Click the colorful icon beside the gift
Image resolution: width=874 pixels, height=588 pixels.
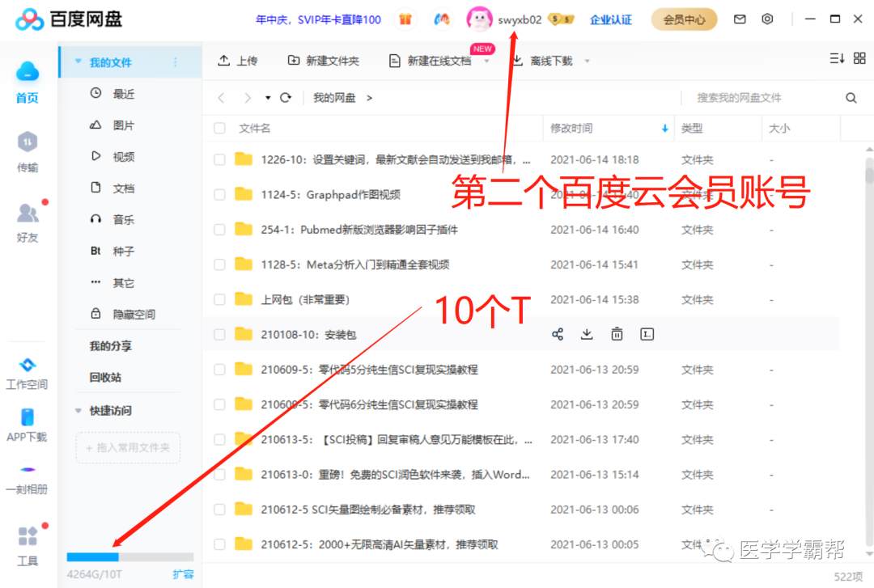442,19
